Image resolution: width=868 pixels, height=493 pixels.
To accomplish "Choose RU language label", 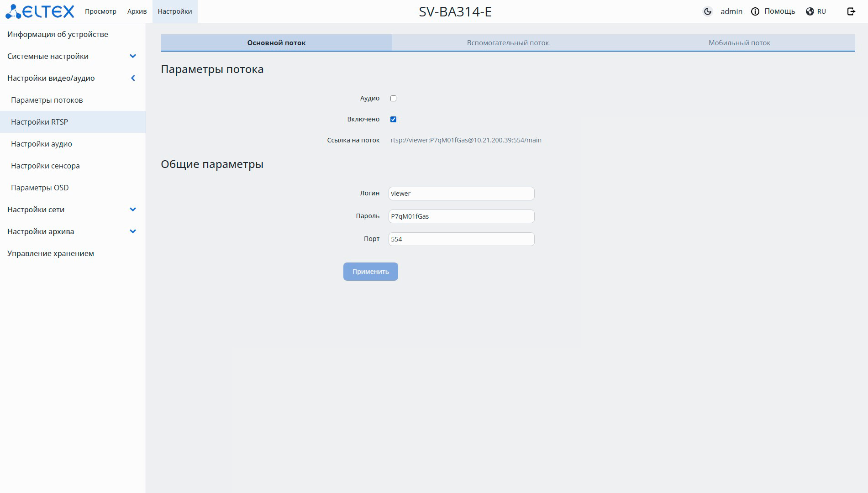I will (822, 11).
